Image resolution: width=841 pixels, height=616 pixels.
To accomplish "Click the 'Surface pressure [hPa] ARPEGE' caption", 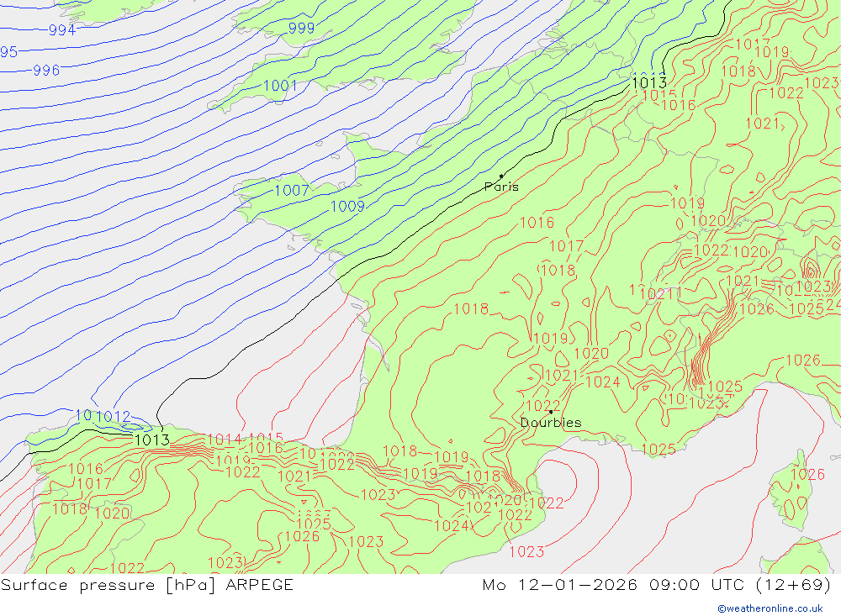I will click(x=147, y=584).
